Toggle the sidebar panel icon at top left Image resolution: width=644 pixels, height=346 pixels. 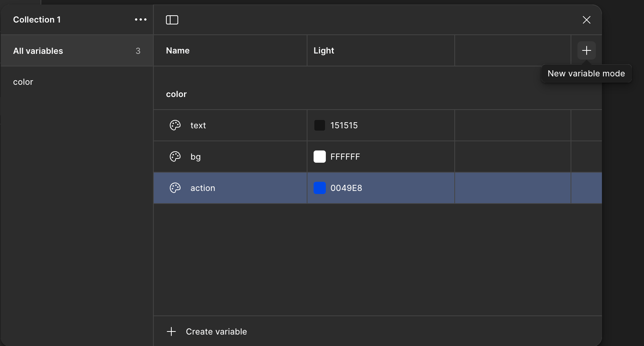click(x=172, y=19)
